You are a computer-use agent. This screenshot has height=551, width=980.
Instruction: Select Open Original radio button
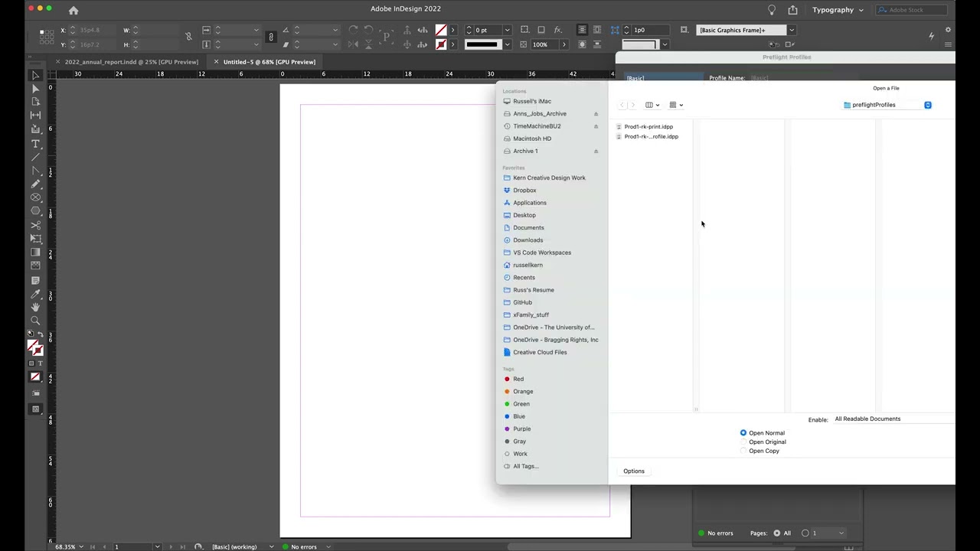point(743,442)
